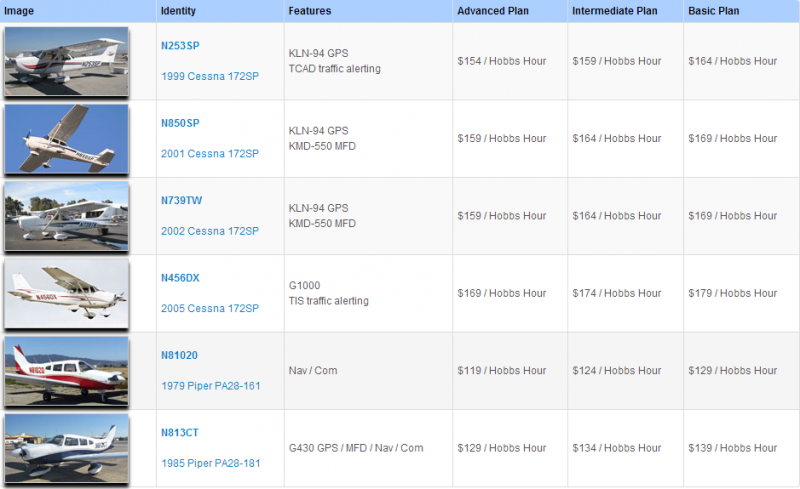Open the N81020 Piper photo thumbnail
Screen dimensions: 800x489
click(66, 371)
